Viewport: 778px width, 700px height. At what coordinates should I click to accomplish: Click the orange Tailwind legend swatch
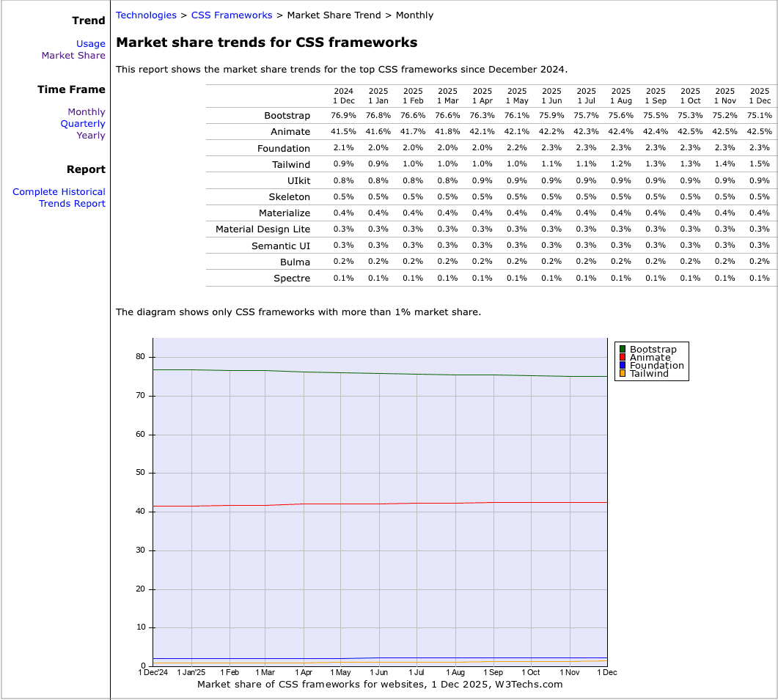pos(623,373)
